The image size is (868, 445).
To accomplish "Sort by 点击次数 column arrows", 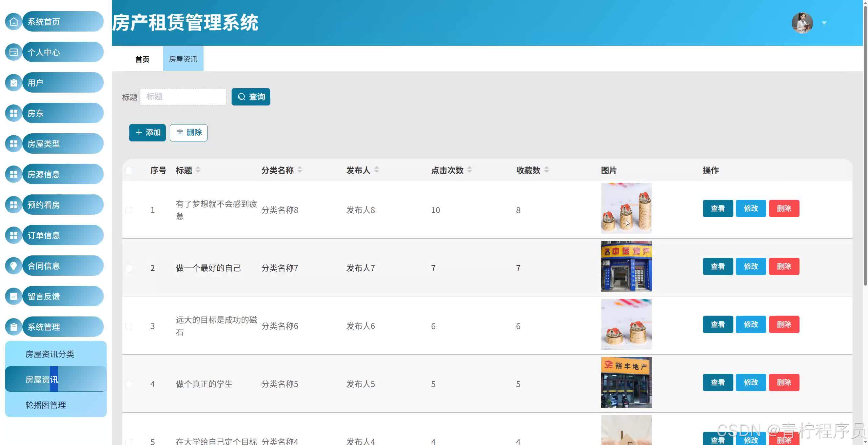I will pyautogui.click(x=470, y=170).
